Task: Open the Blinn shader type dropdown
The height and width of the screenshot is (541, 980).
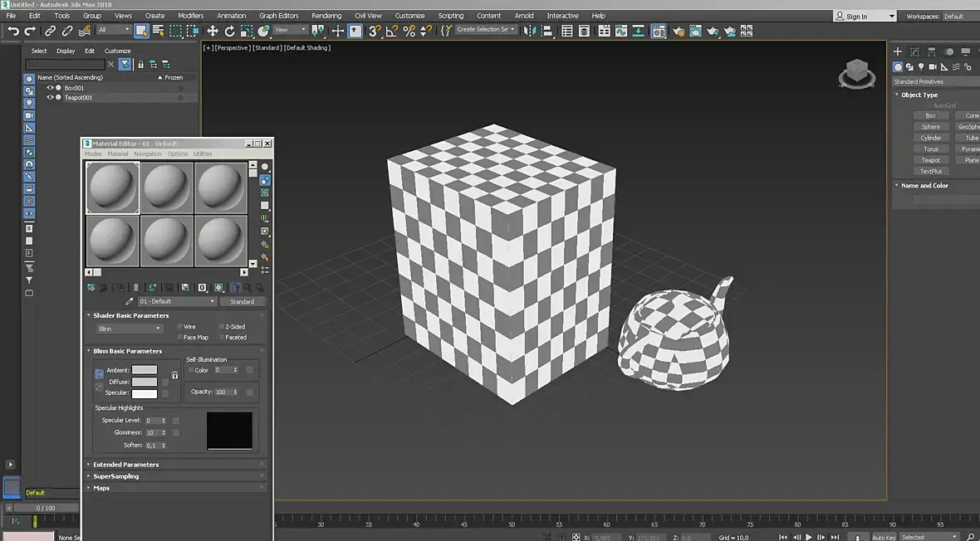Action: (129, 329)
